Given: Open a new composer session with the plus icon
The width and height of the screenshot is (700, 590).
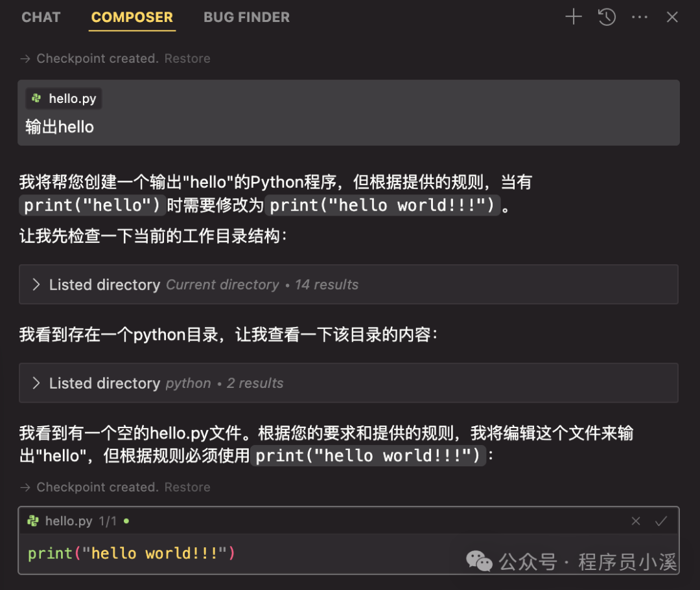Looking at the screenshot, I should click(x=573, y=17).
